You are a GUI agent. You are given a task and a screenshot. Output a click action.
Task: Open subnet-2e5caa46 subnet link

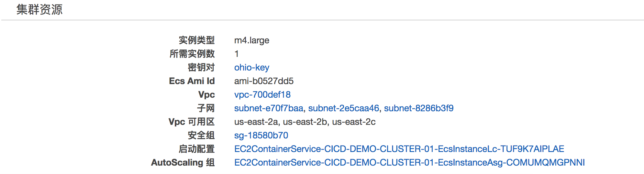tap(343, 108)
